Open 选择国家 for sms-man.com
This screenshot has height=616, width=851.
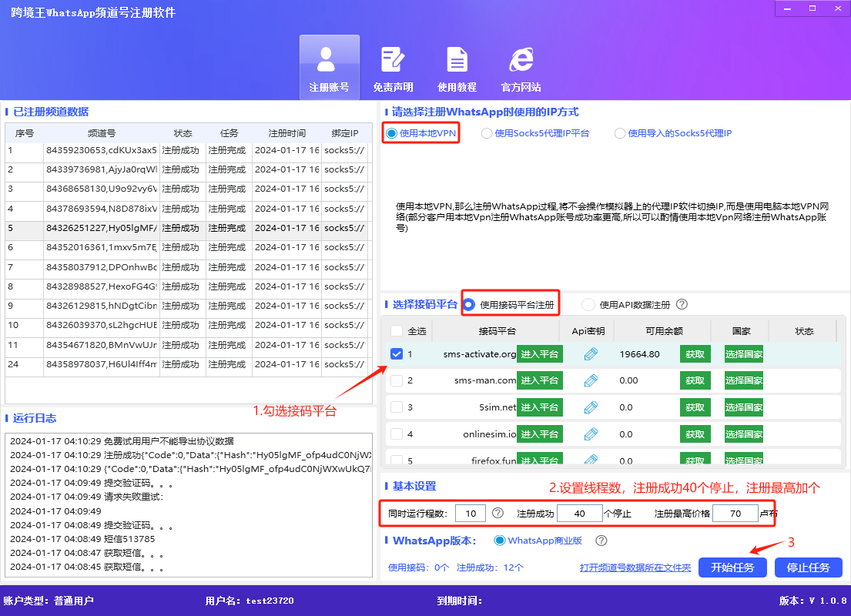[x=743, y=380]
